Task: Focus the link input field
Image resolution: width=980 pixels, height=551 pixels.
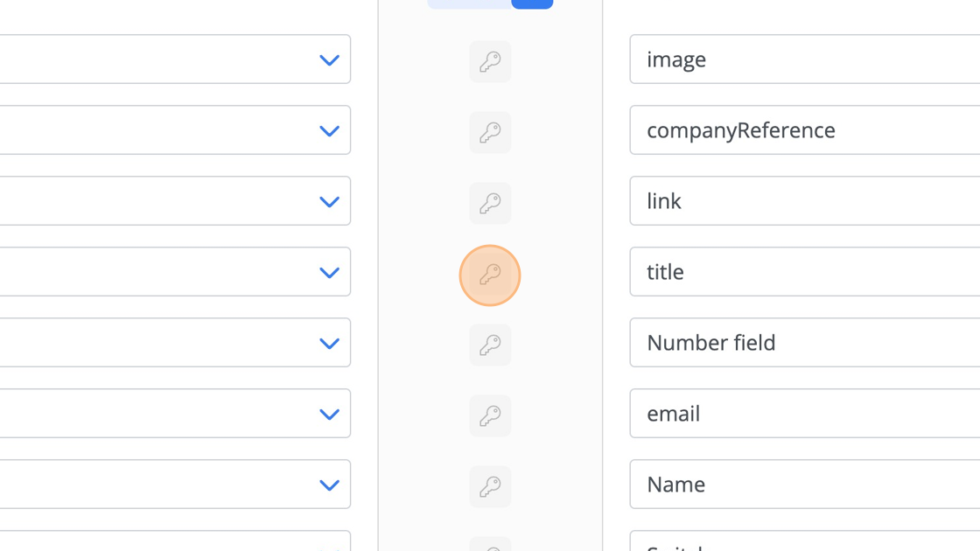Action: point(805,200)
